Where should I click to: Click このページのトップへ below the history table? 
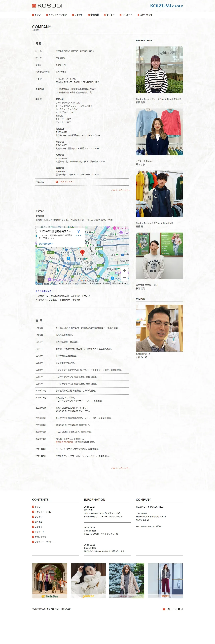pos(120,468)
